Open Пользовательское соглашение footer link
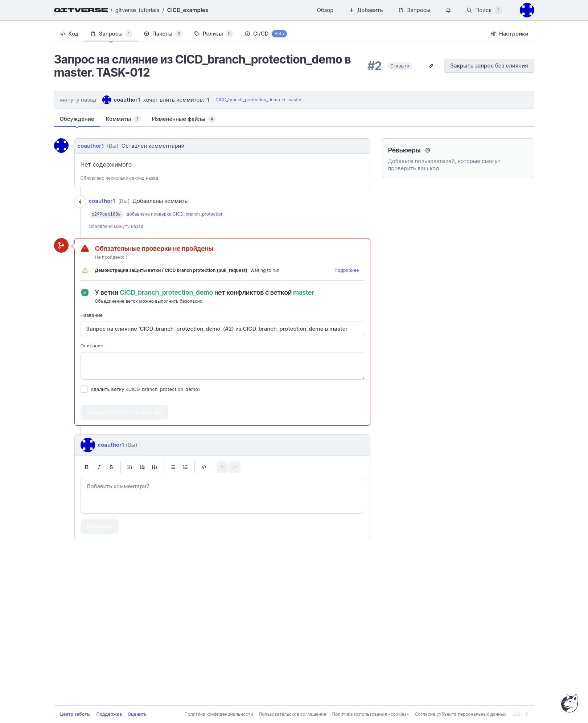This screenshot has height=723, width=588. pos(292,714)
